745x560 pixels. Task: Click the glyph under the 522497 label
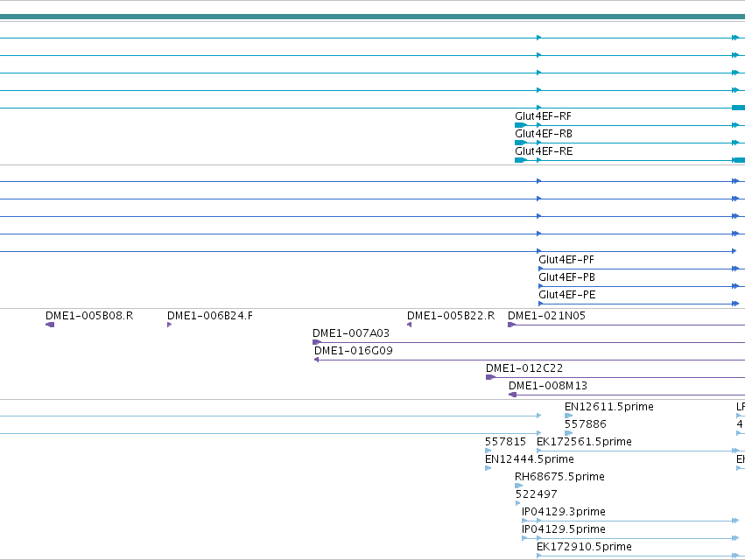pyautogui.click(x=517, y=503)
